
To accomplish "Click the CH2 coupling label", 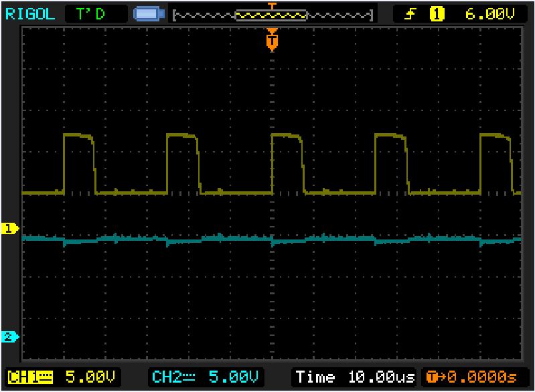I will click(174, 377).
